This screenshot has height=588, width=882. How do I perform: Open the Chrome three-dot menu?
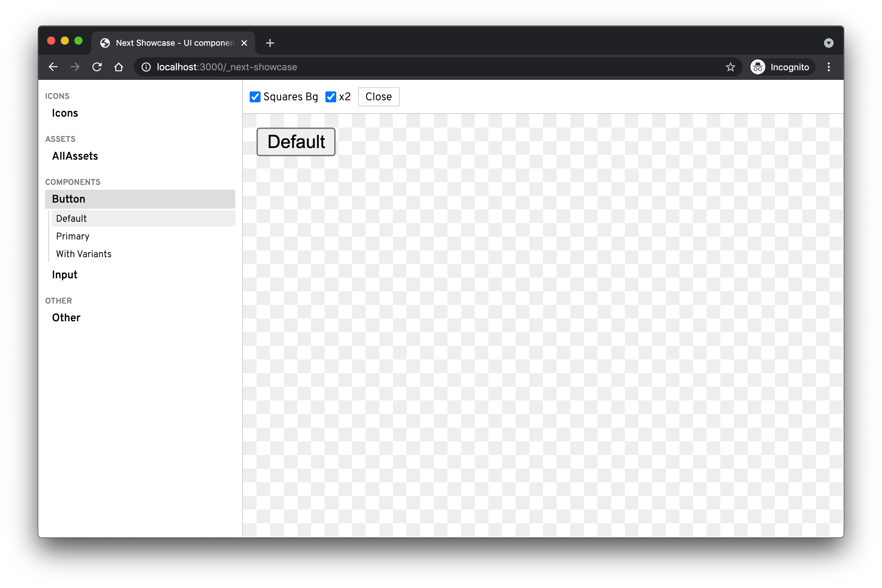pyautogui.click(x=829, y=67)
